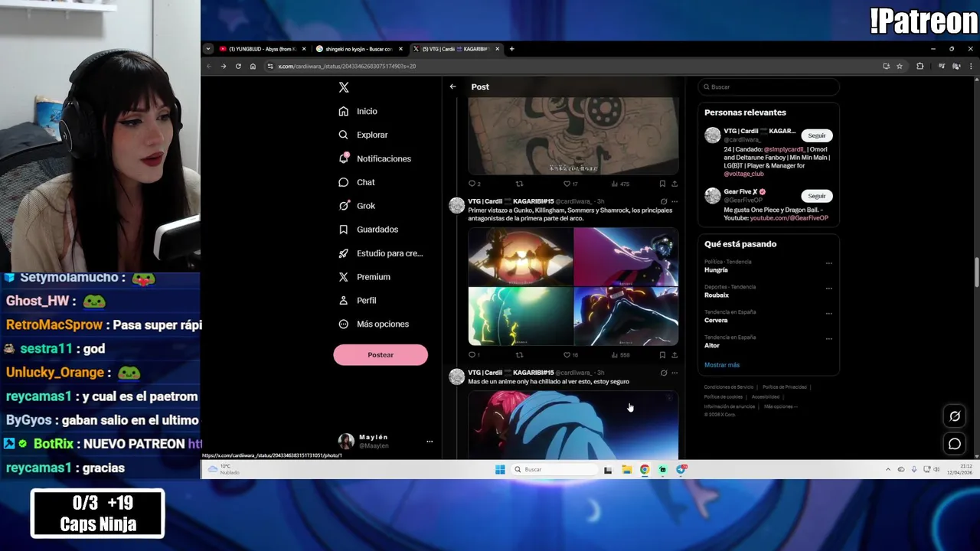Reload the page in Chrome

(x=238, y=67)
